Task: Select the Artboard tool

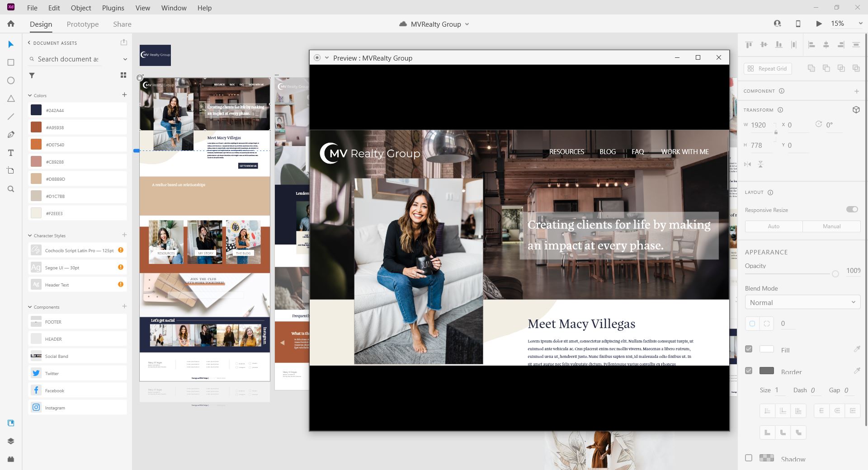Action: click(11, 170)
